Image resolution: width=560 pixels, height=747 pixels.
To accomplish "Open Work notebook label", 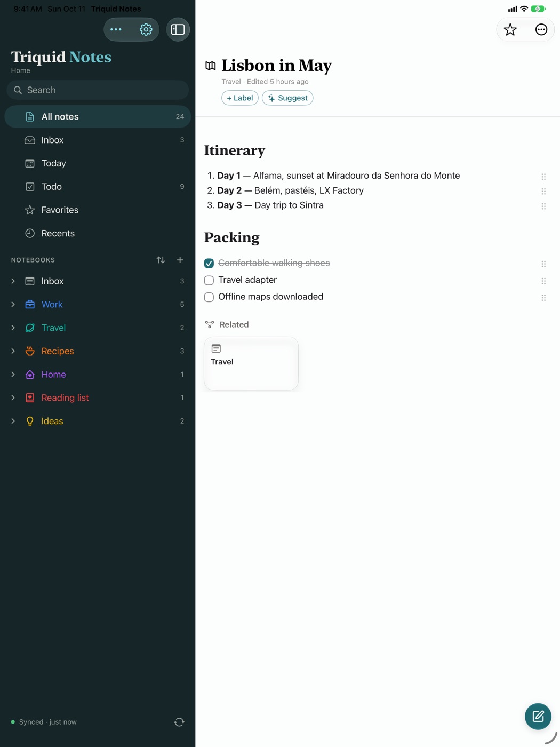I will pyautogui.click(x=52, y=304).
